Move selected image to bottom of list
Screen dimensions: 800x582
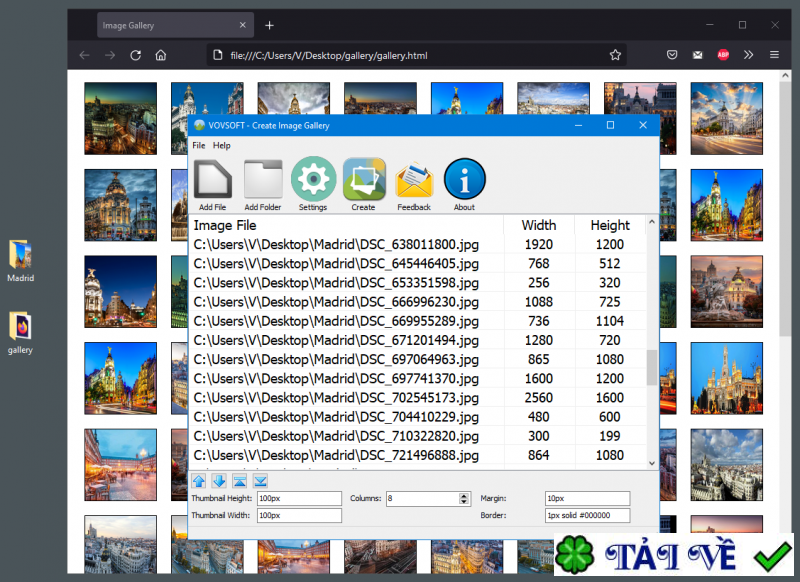click(261, 481)
